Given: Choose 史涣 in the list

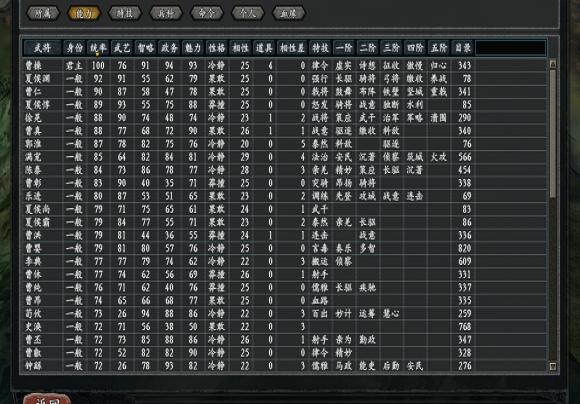Looking at the screenshot, I should click(284, 326).
